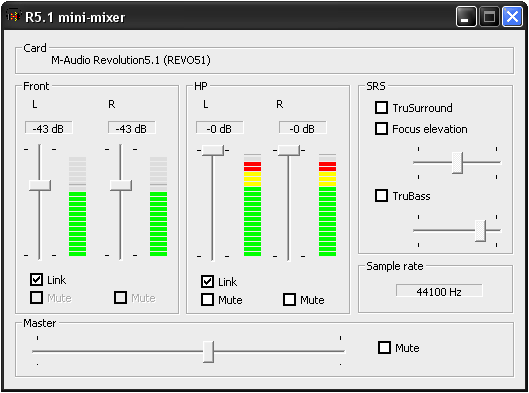Click the HP right level meter
Image resolution: width=529 pixels, height=393 pixels.
coord(327,205)
